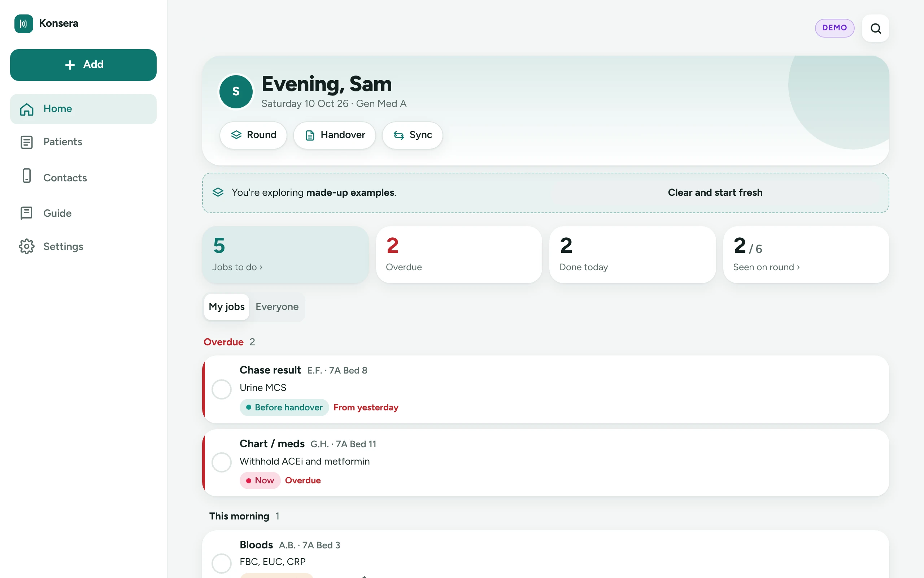Click the DEMO badge
This screenshot has width=924, height=578.
pyautogui.click(x=834, y=28)
